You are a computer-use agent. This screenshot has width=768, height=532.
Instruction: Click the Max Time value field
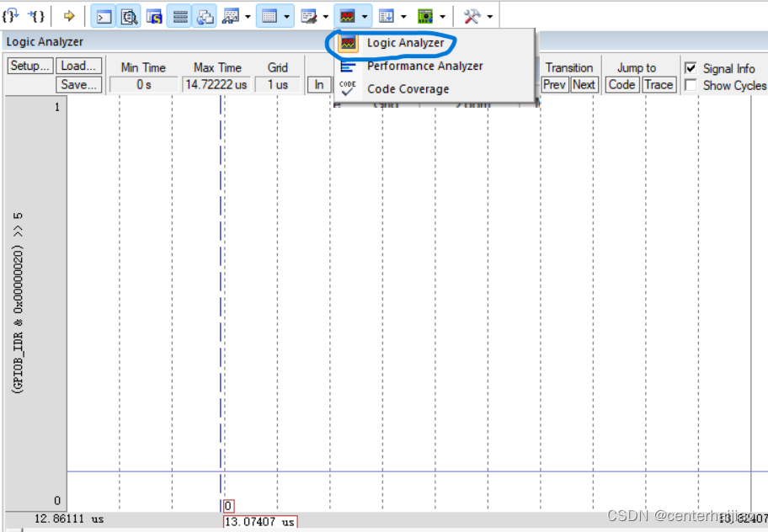coord(217,84)
